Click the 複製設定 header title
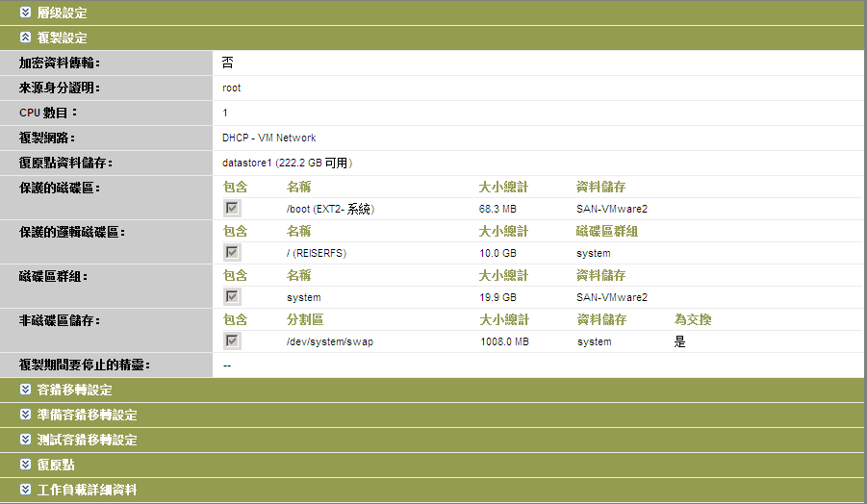Image resolution: width=867 pixels, height=504 pixels. point(62,38)
